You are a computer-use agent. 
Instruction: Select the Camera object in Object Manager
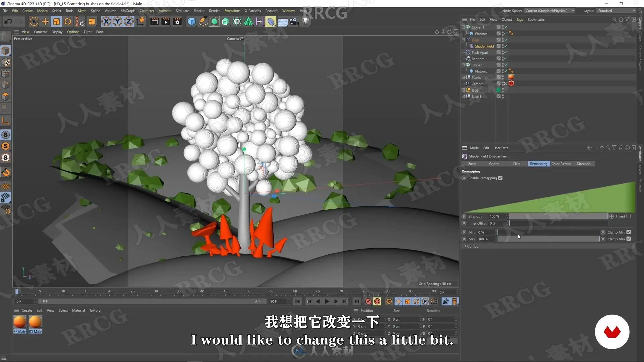point(477,84)
